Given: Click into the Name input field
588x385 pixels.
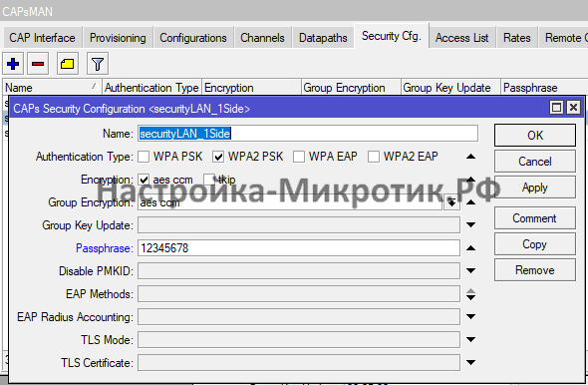Looking at the screenshot, I should (308, 134).
